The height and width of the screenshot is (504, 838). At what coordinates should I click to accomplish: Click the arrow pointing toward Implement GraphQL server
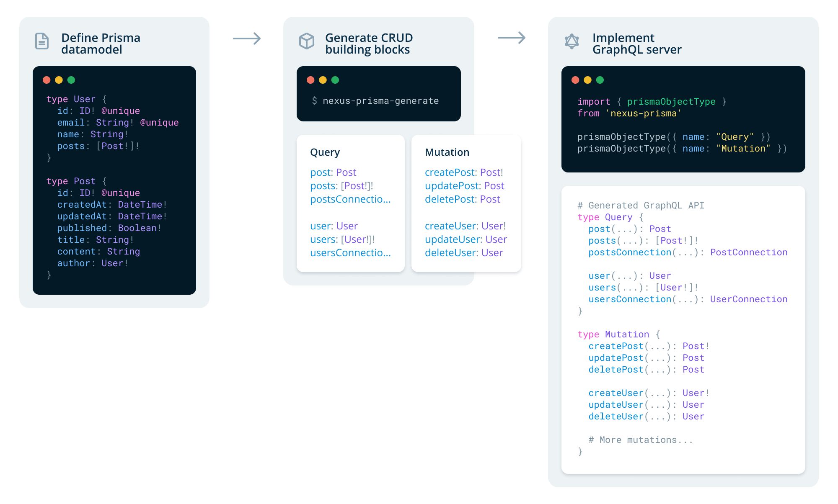coord(512,38)
